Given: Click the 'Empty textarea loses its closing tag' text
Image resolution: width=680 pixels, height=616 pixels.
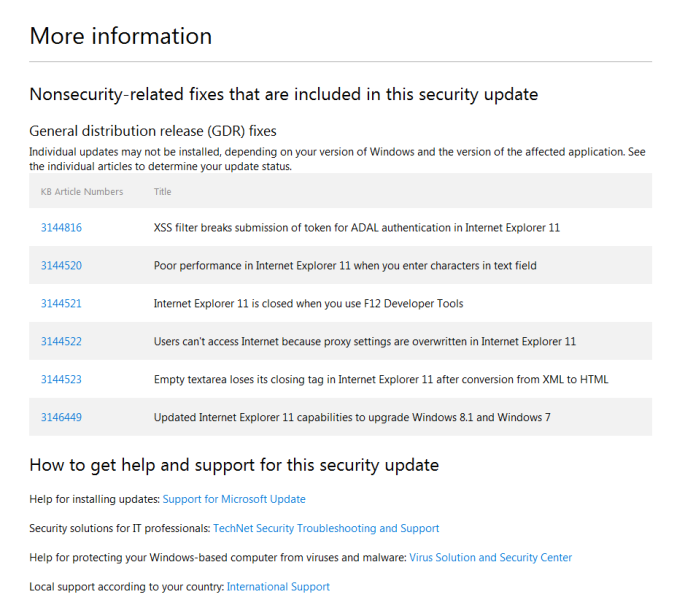Looking at the screenshot, I should [380, 380].
